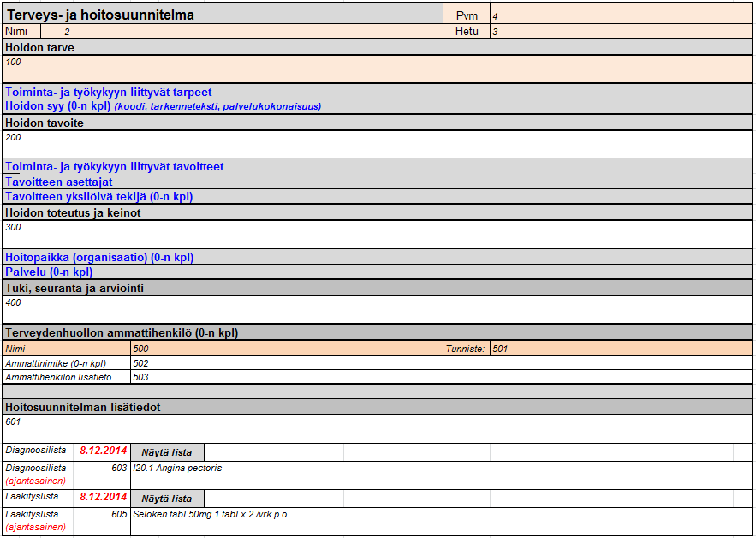Viewport: 756px width, 538px height.
Task: Click the patient Nimi field containing 2
Action: click(x=241, y=32)
